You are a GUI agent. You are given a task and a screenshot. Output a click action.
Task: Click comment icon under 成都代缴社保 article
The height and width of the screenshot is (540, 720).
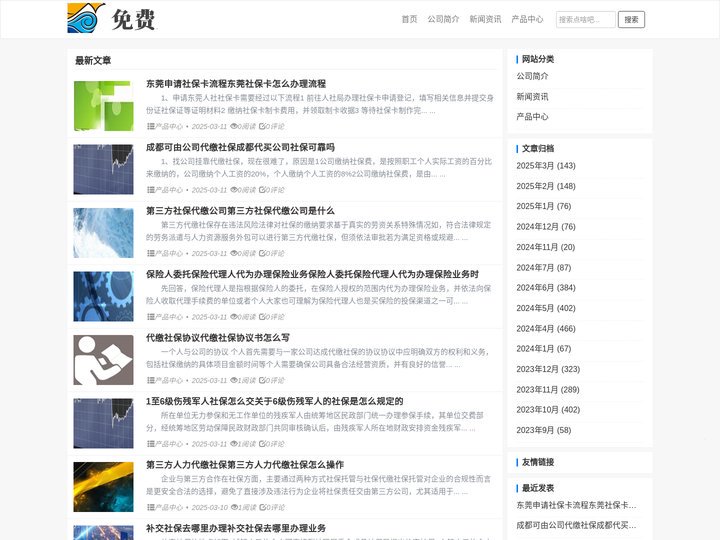pos(262,190)
